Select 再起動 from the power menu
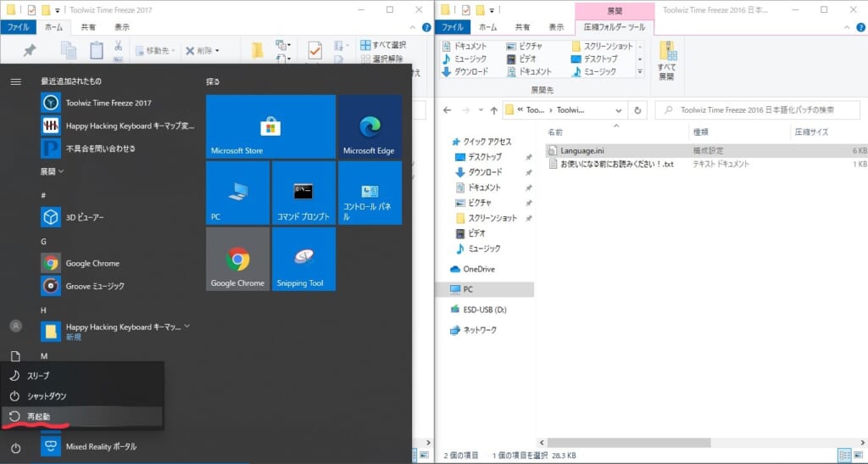868x464 pixels. click(82, 416)
